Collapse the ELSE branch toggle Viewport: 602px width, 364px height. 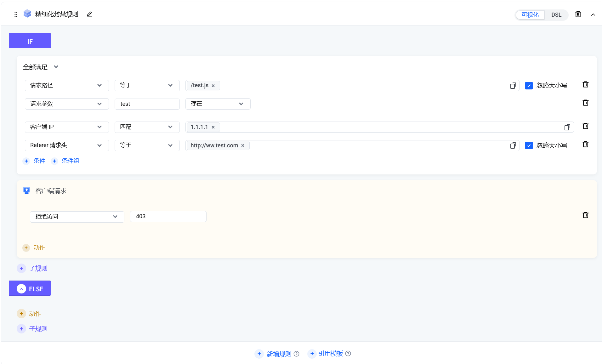click(x=21, y=289)
